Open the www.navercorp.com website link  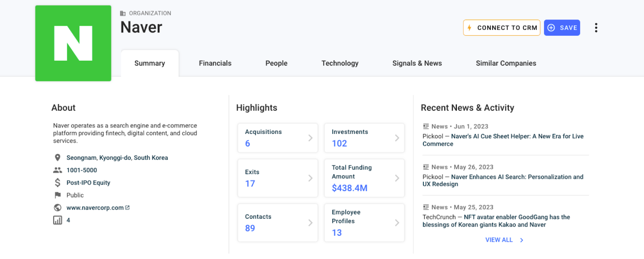[x=95, y=208]
